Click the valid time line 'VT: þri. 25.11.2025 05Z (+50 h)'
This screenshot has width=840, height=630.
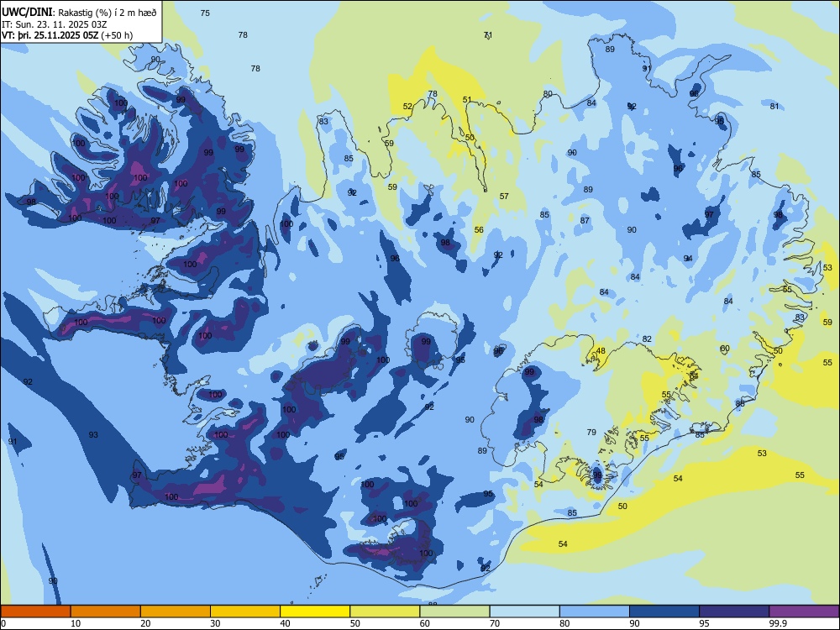click(67, 35)
